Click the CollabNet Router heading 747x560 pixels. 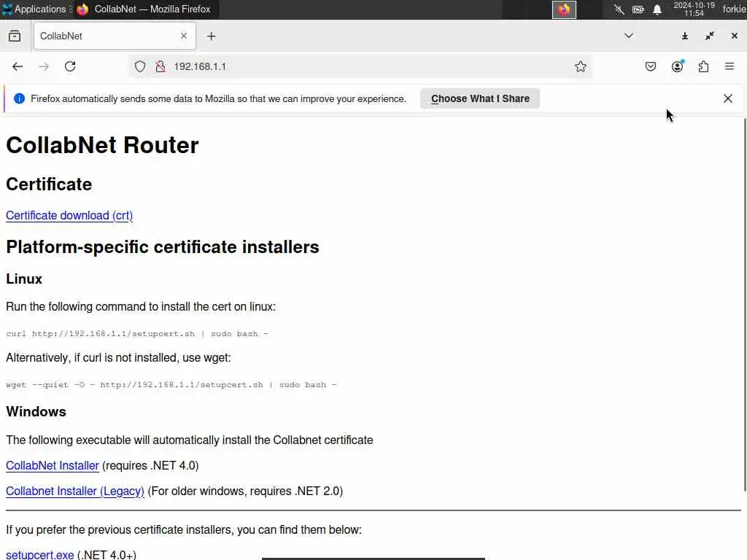pyautogui.click(x=102, y=145)
